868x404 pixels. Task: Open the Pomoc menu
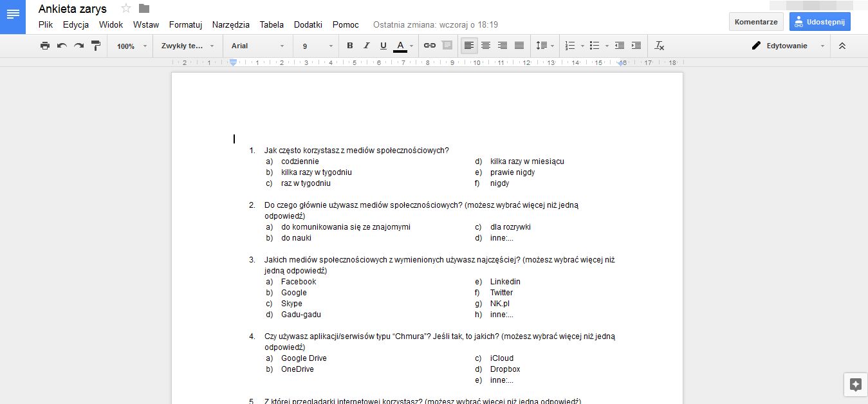pos(346,24)
